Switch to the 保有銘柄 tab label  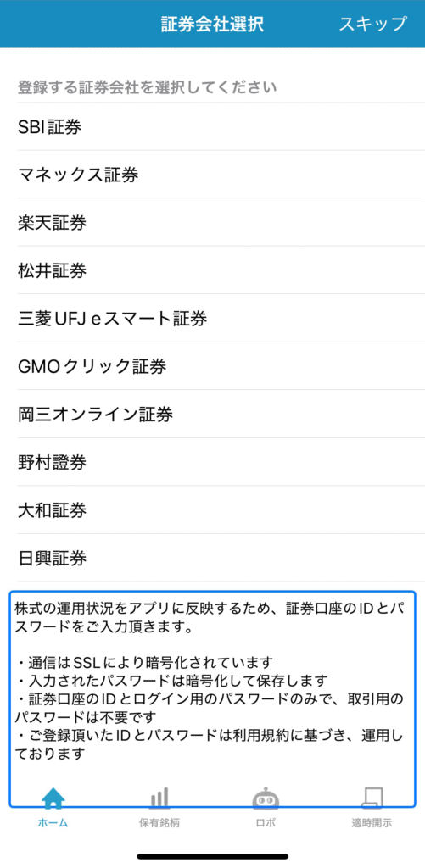tap(159, 823)
